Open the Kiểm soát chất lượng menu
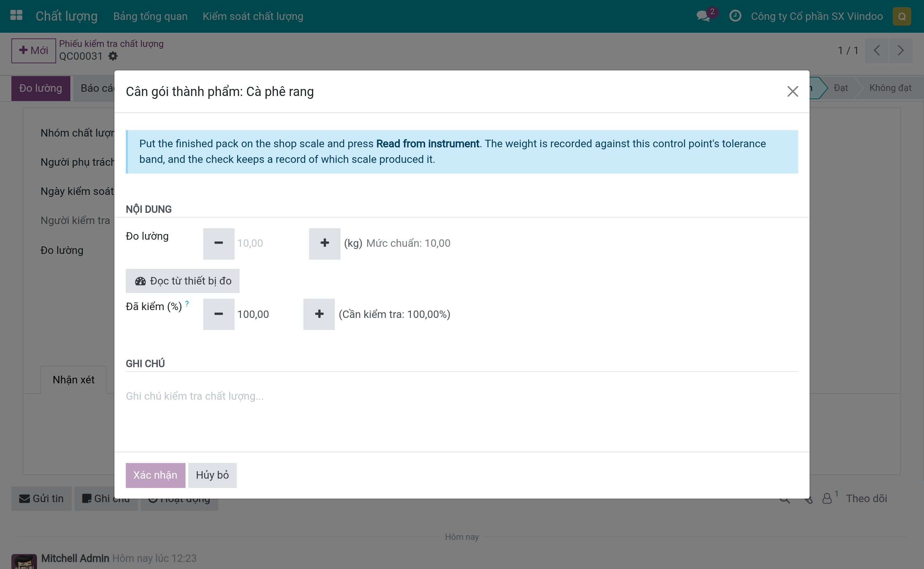 [x=253, y=16]
